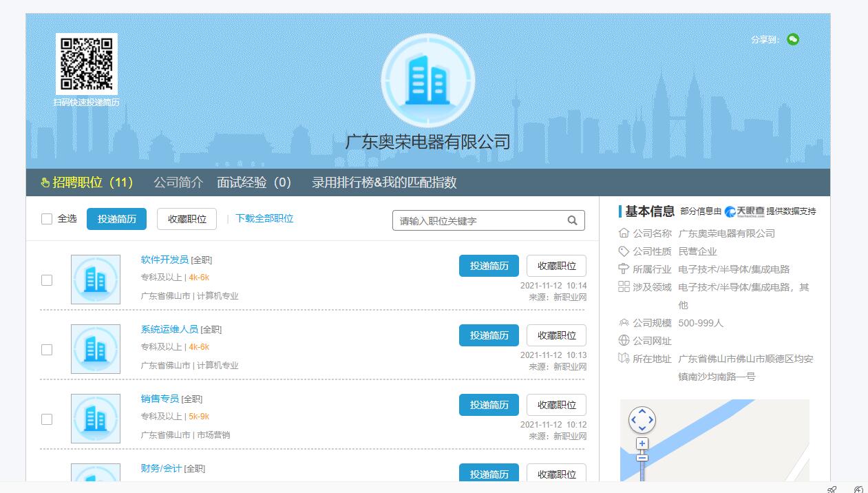Viewport: 868px width, 493px height.
Task: Click the map zoom slider handle
Action: [x=642, y=458]
